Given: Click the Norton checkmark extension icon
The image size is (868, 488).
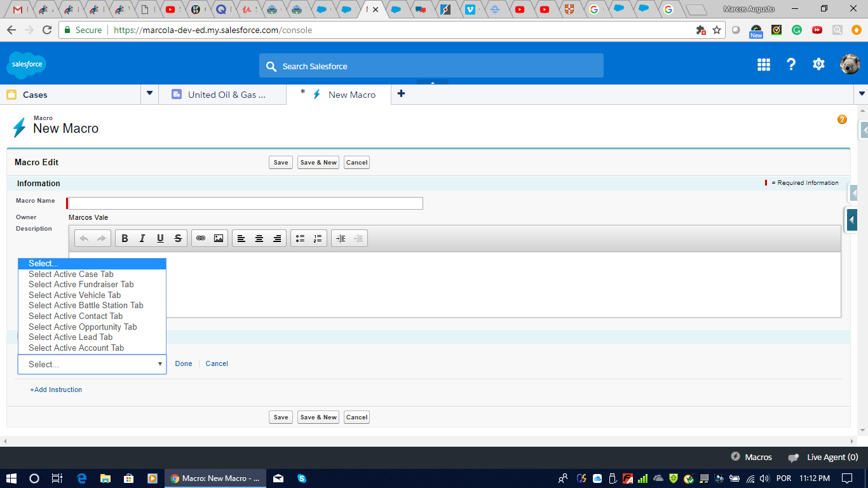Looking at the screenshot, I should [776, 30].
